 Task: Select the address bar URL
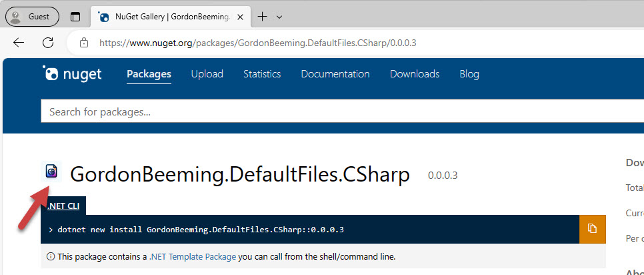point(258,43)
